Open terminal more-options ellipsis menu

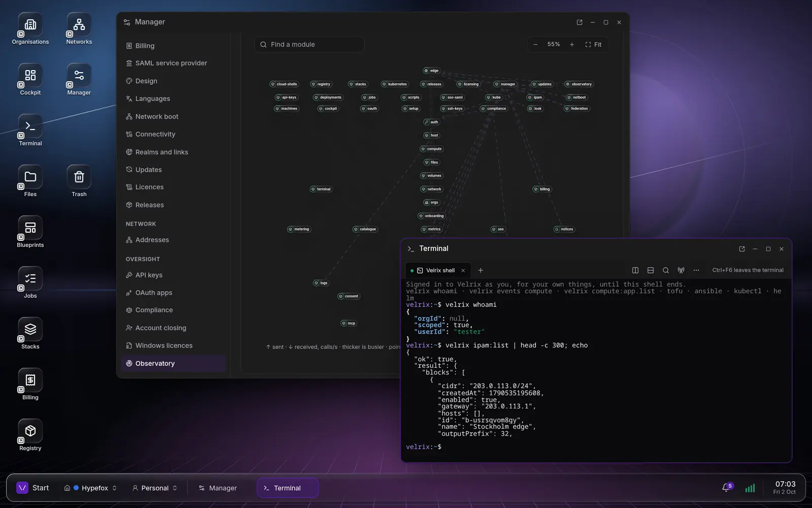[x=696, y=270]
